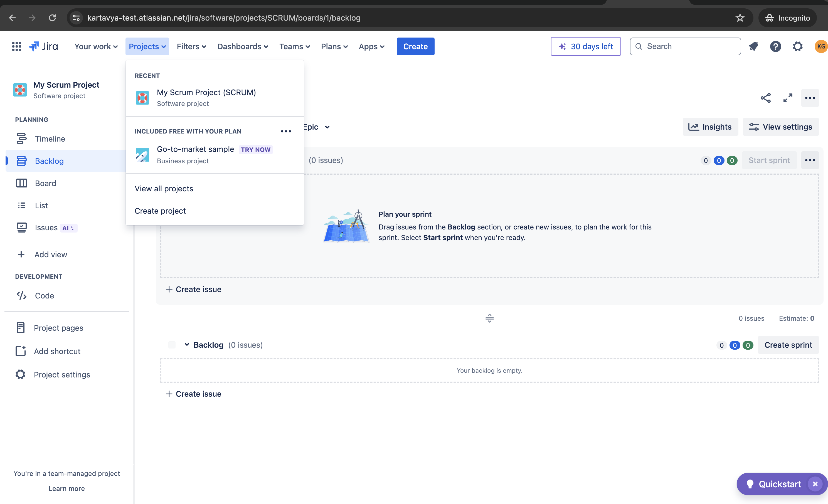Image resolution: width=828 pixels, height=504 pixels.
Task: Select the checkbox beside the Backlog section
Action: [172, 345]
